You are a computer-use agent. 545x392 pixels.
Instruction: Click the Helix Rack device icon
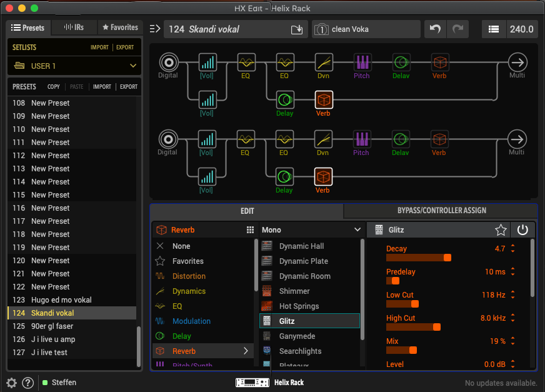(252, 383)
